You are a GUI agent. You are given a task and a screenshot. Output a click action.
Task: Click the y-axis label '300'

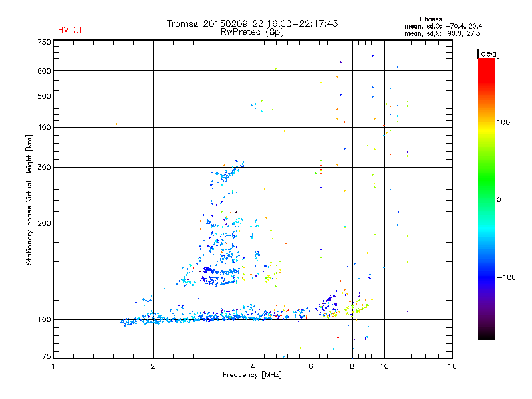[x=44, y=167]
